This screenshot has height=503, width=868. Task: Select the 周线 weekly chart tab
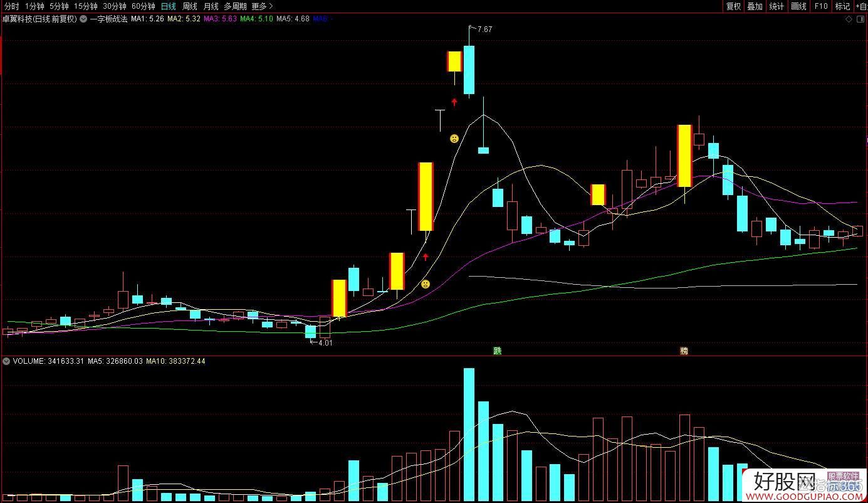point(190,6)
